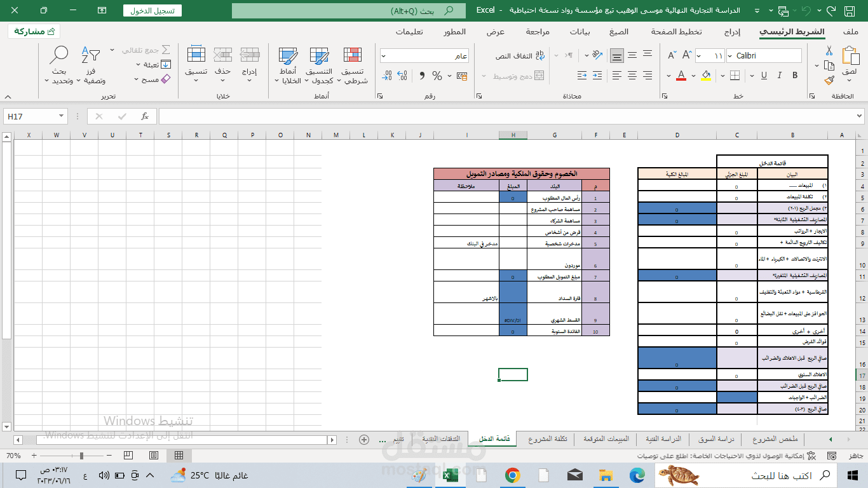Apply yellow fill color bucket
Image resolution: width=868 pixels, height=488 pixels.
(707, 76)
